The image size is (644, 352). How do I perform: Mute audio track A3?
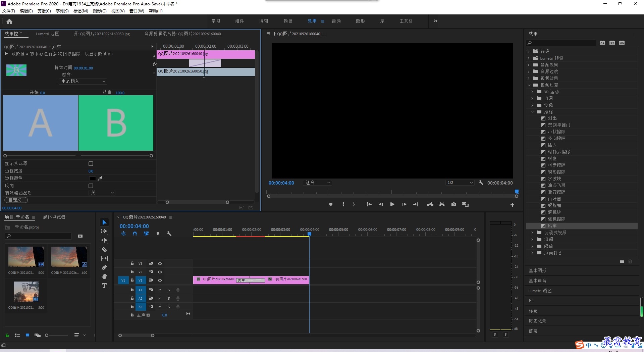160,307
